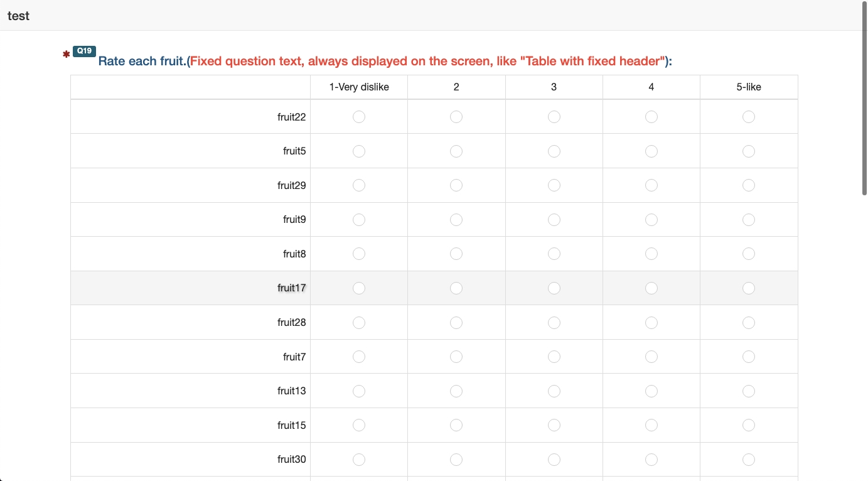Click the Q19 question badge
The width and height of the screenshot is (868, 481).
pyautogui.click(x=84, y=51)
